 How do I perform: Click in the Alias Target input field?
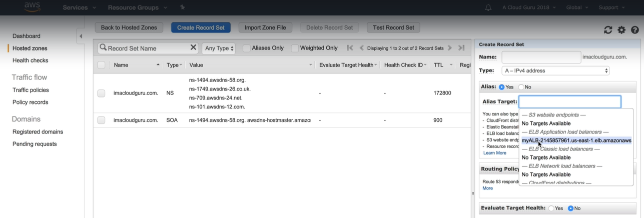(570, 101)
